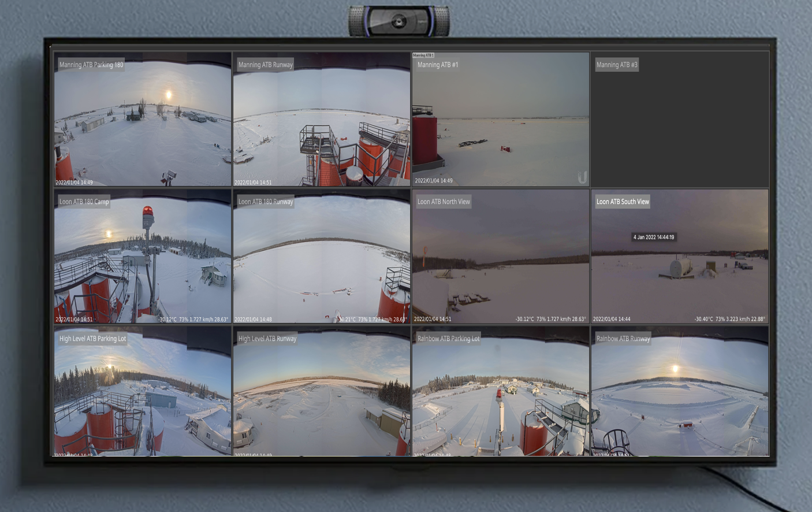Click the 'Manning ATB #1' label
This screenshot has height=512, width=812.
[x=438, y=65]
